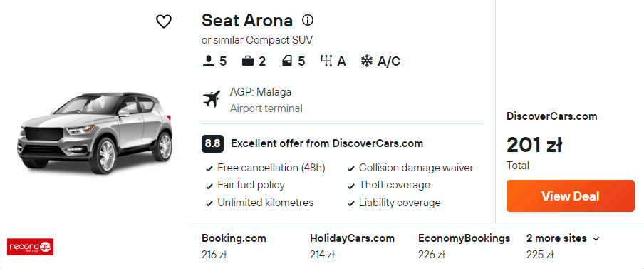Save the Seat Arona with the heart icon
The width and height of the screenshot is (644, 269).
click(x=163, y=21)
